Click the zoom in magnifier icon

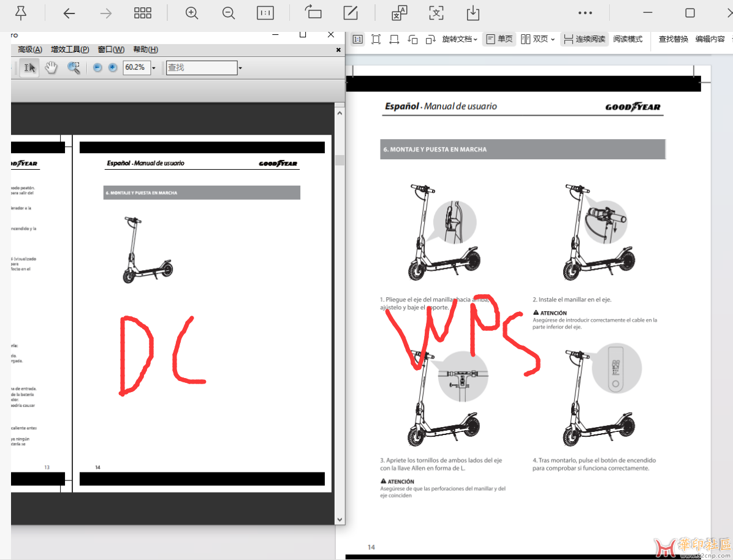(x=192, y=13)
